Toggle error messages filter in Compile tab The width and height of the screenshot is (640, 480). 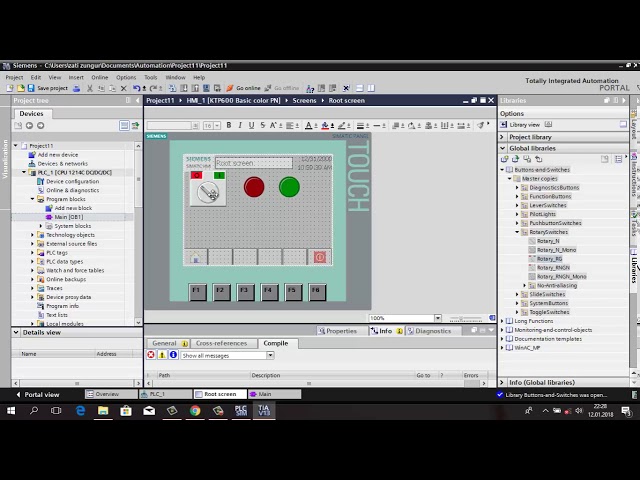click(151, 355)
